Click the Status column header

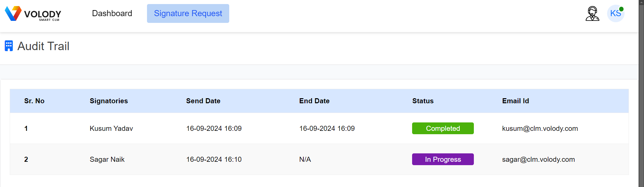click(x=423, y=101)
